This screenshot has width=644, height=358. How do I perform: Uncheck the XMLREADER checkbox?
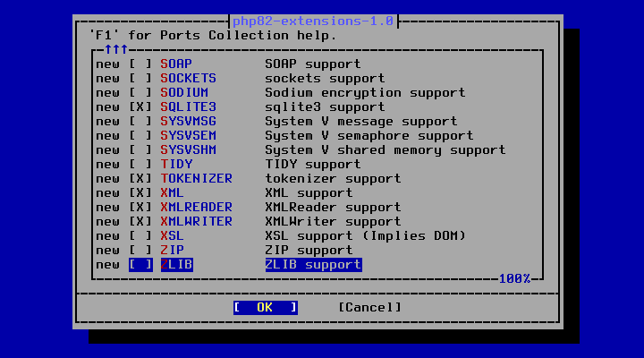tap(140, 207)
